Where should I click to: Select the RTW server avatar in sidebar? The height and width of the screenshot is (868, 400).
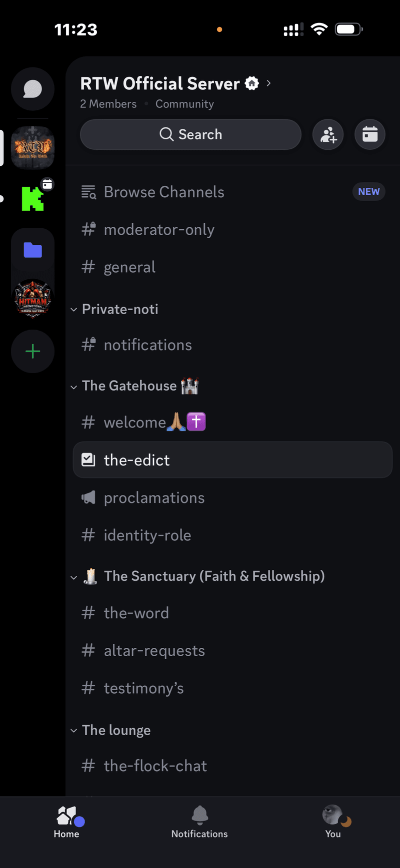click(33, 147)
